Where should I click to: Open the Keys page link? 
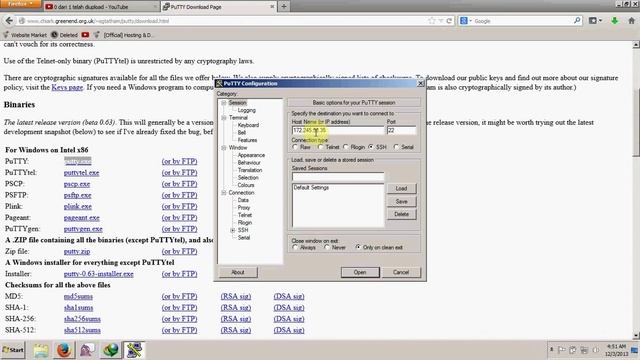click(67, 87)
